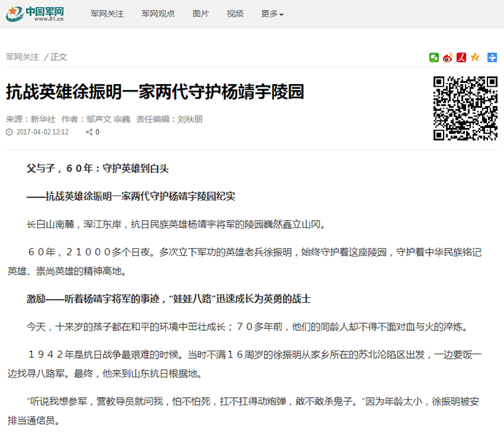The height and width of the screenshot is (433, 504).
Task: Click the subheading 父与子，60年
Action: click(x=97, y=168)
